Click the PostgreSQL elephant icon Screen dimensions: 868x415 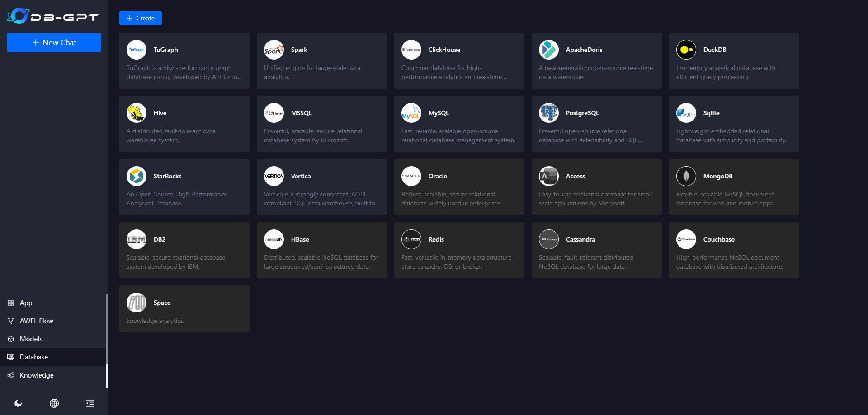(x=549, y=113)
